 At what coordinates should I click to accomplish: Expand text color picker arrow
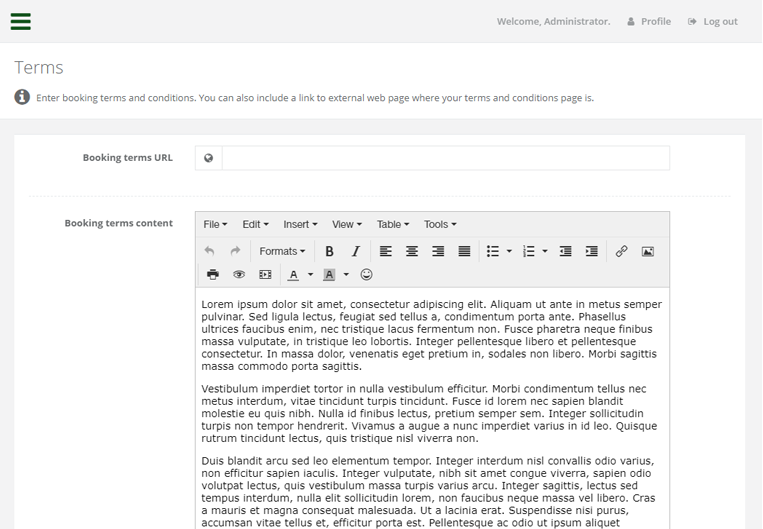[310, 274]
